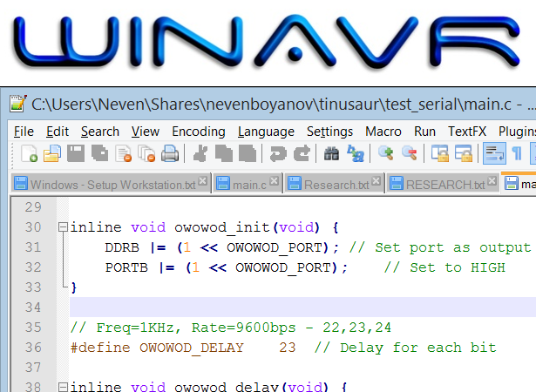The height and width of the screenshot is (392, 536).
Task: Open the File menu
Action: [24, 132]
